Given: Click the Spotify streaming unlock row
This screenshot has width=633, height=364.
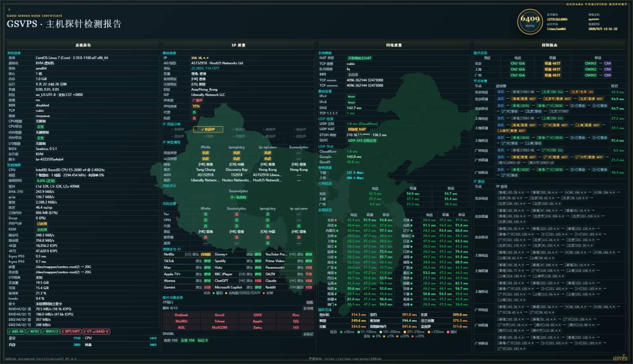Looking at the screenshot, I should [x=238, y=261].
